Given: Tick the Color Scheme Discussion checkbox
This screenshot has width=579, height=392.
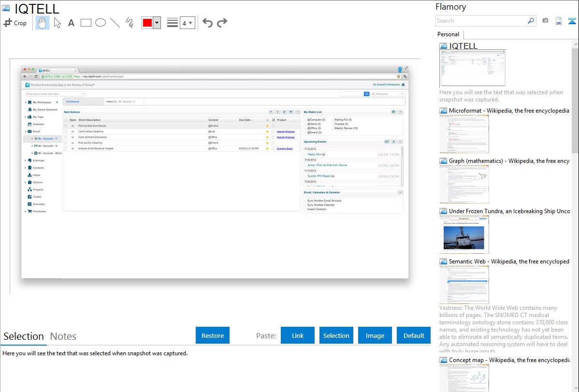Looking at the screenshot, I should [x=66, y=137].
